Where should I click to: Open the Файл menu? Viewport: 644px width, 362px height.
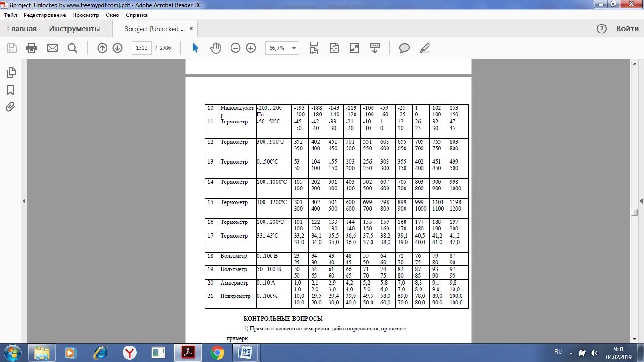[x=10, y=15]
